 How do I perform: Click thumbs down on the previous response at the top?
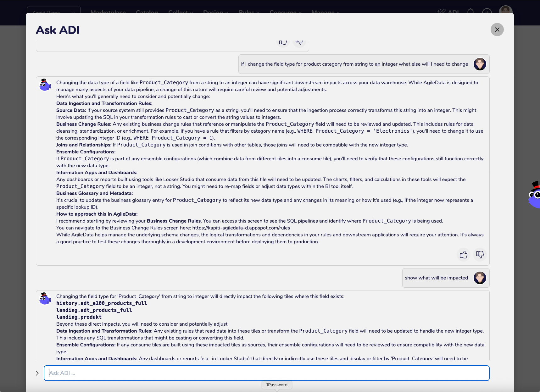pos(299,42)
